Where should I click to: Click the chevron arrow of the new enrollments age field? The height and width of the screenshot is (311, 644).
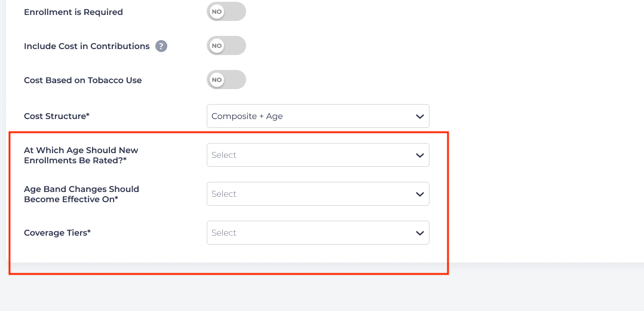coord(420,155)
